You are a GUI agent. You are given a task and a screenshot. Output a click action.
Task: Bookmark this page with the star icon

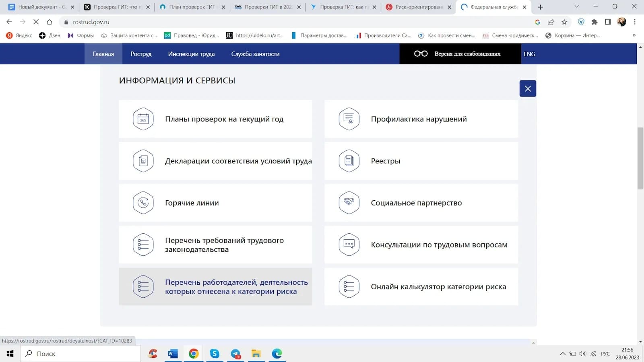(564, 22)
